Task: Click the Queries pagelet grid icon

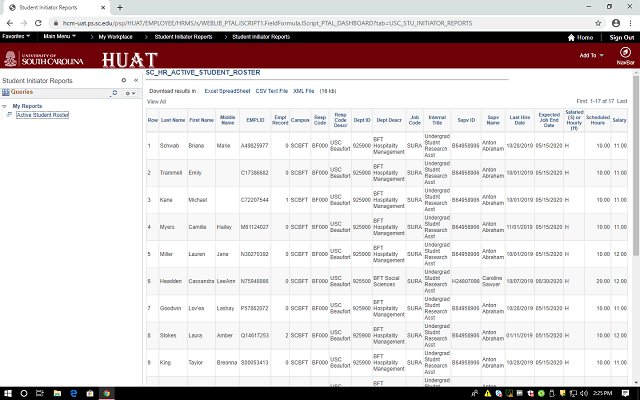Action: click(x=5, y=92)
